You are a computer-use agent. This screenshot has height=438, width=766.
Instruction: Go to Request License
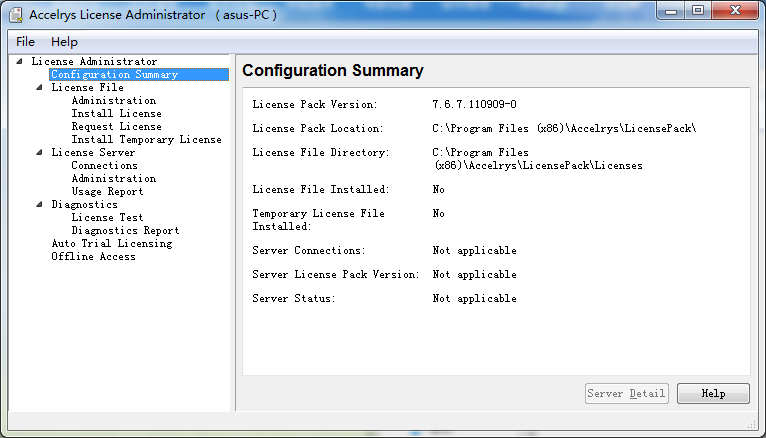click(116, 127)
